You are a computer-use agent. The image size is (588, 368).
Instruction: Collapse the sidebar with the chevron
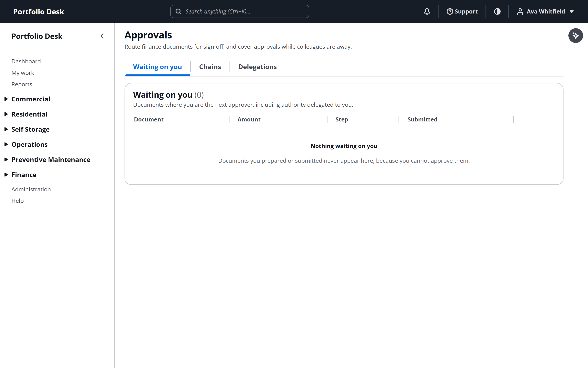tap(102, 36)
